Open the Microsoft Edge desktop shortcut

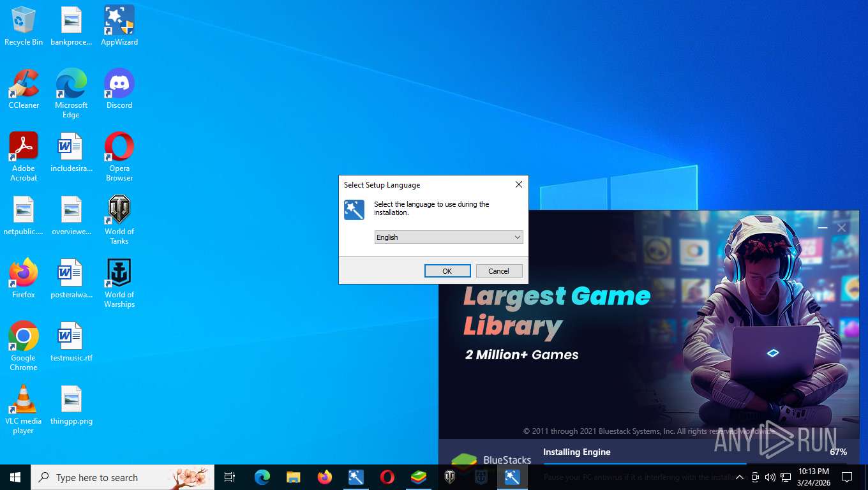[x=71, y=94]
